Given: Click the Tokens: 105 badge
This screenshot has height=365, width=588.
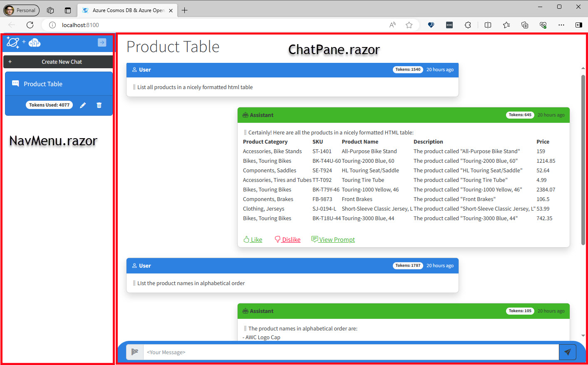Looking at the screenshot, I should coord(520,311).
